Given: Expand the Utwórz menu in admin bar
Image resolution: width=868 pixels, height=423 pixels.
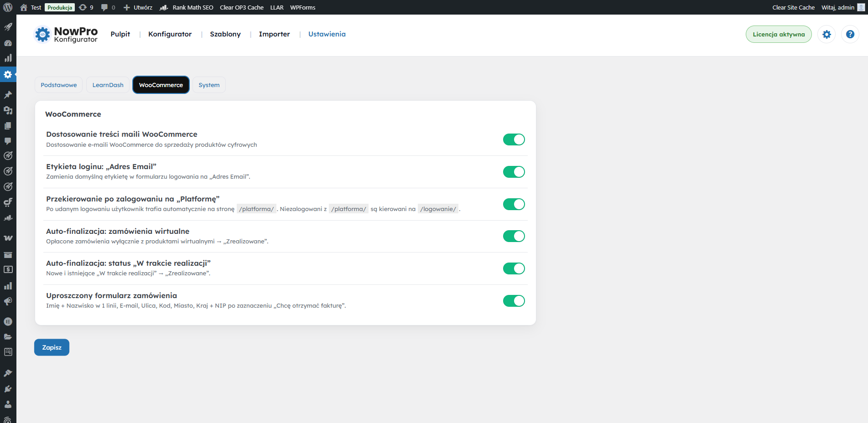Looking at the screenshot, I should 138,7.
